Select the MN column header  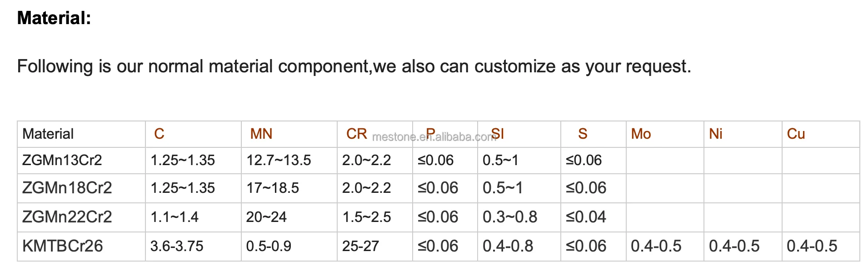(x=261, y=134)
